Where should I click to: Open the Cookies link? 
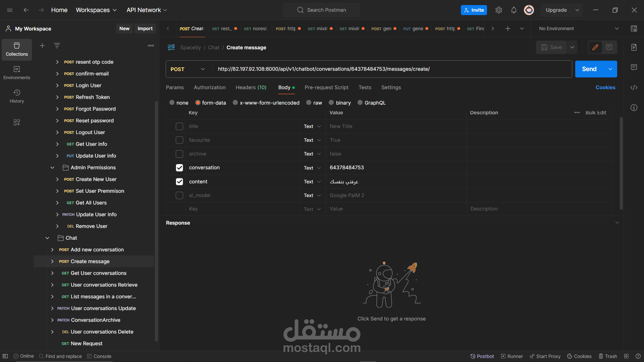click(605, 87)
